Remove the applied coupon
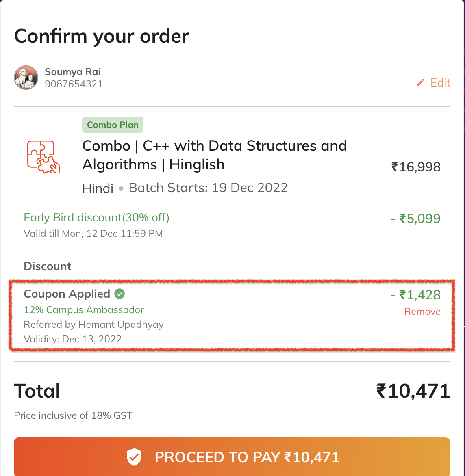 [x=422, y=312]
